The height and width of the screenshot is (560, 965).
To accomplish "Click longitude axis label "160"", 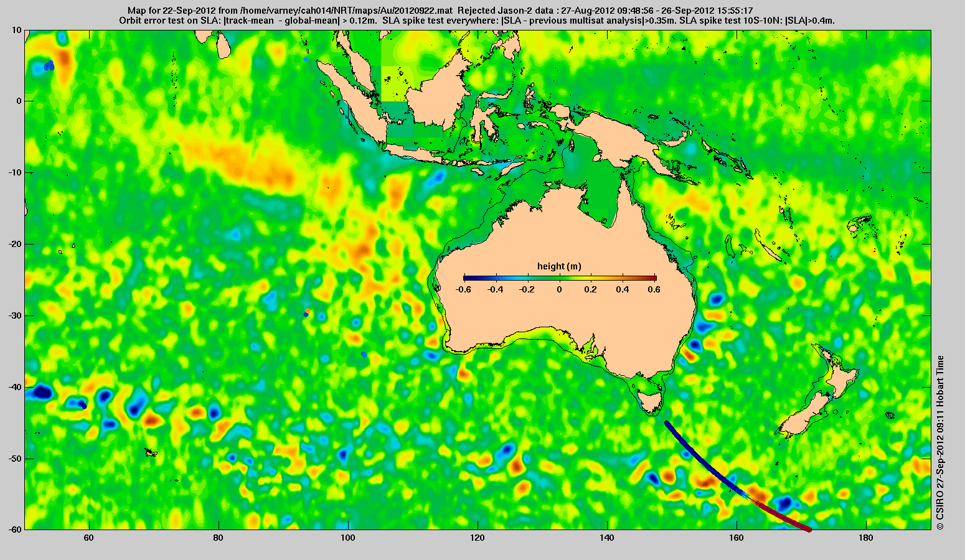I will click(x=737, y=538).
